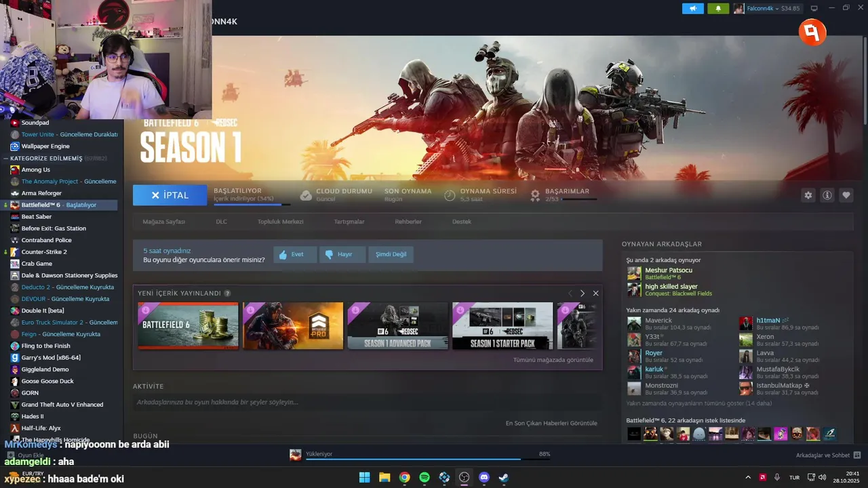
Task: Select Garry's Mod [x86-64] in library
Action: click(51, 357)
